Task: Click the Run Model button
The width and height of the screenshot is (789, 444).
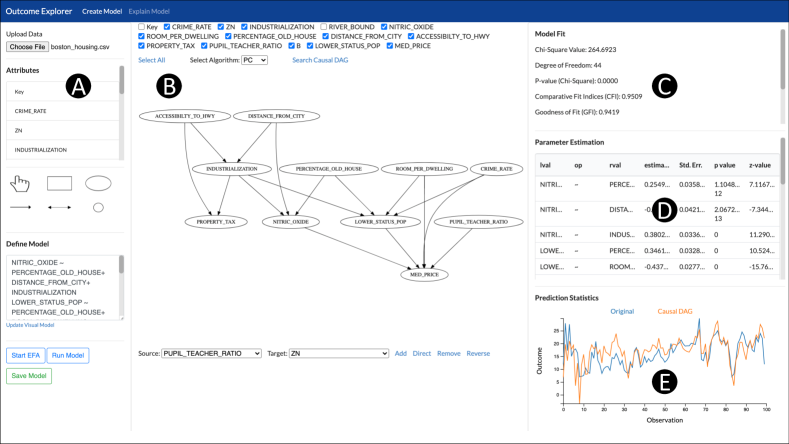Action: click(68, 355)
